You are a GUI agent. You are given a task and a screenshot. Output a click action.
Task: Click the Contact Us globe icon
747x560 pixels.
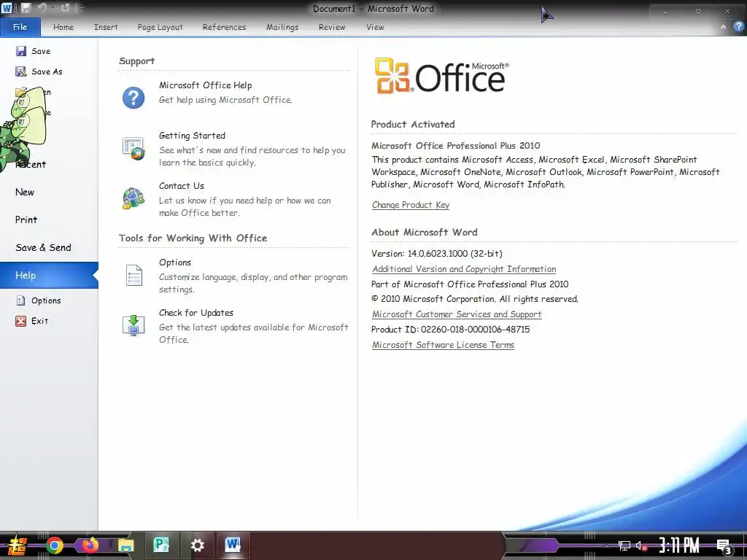point(133,198)
